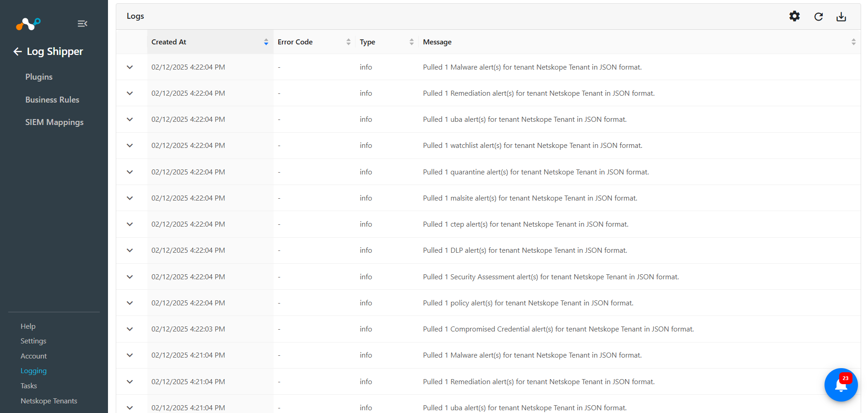
Task: Click the Netskope Cloud Exchange logo
Action: coord(28,23)
